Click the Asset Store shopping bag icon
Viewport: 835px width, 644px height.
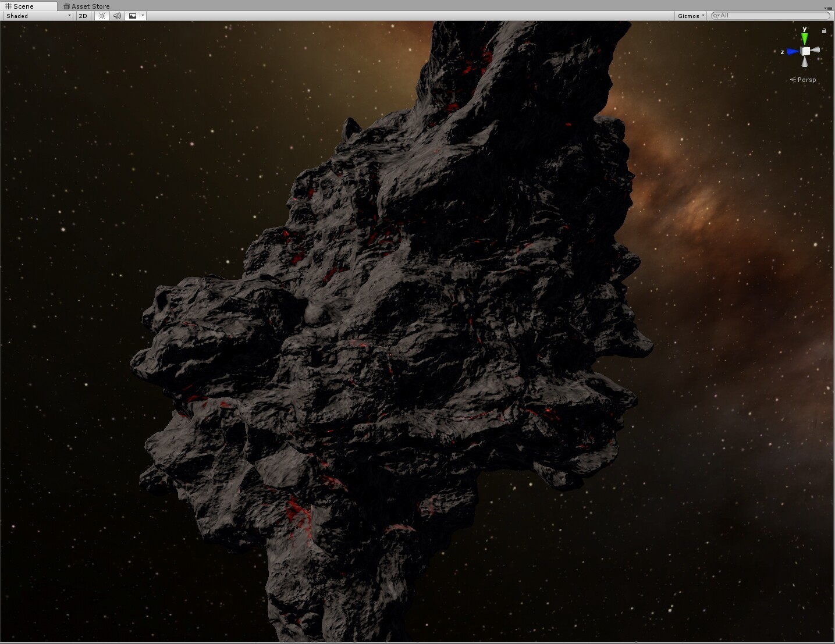coord(66,6)
